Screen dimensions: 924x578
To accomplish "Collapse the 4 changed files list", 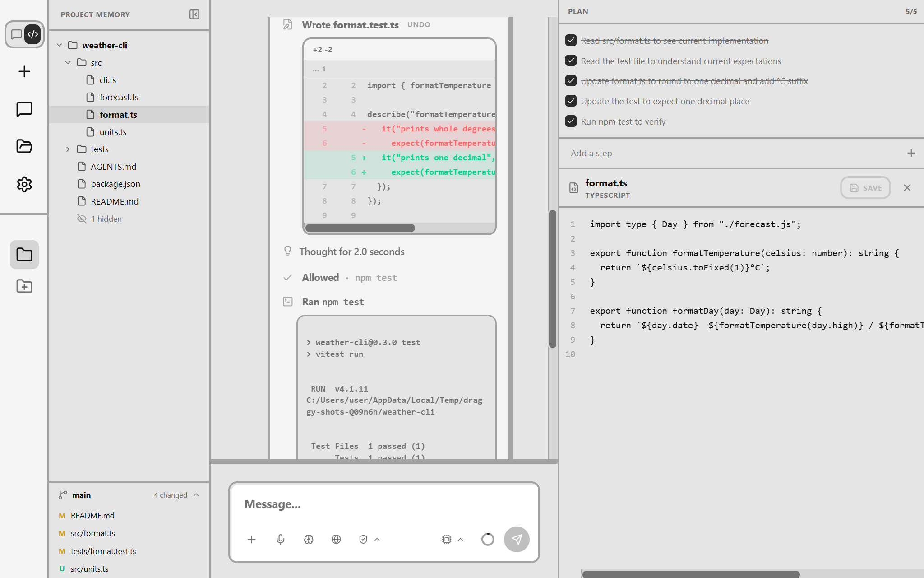I will pyautogui.click(x=177, y=495).
